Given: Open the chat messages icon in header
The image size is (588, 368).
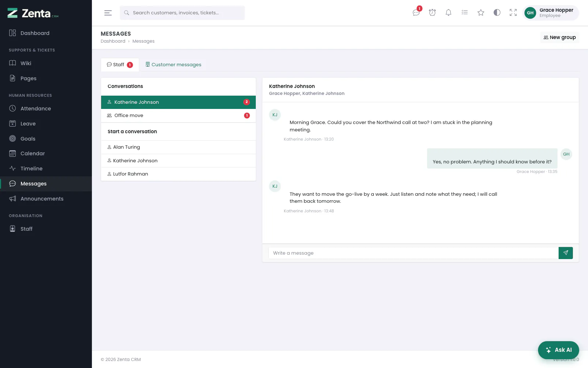Looking at the screenshot, I should click(x=416, y=13).
